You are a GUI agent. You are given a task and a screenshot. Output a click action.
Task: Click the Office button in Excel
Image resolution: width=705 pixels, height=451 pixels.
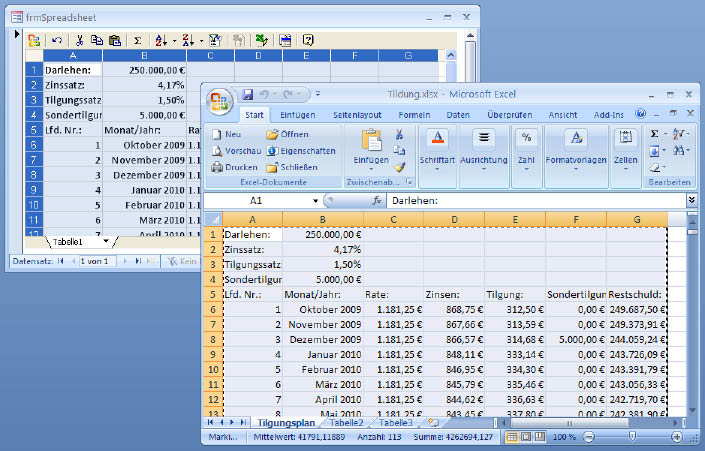coord(219,100)
